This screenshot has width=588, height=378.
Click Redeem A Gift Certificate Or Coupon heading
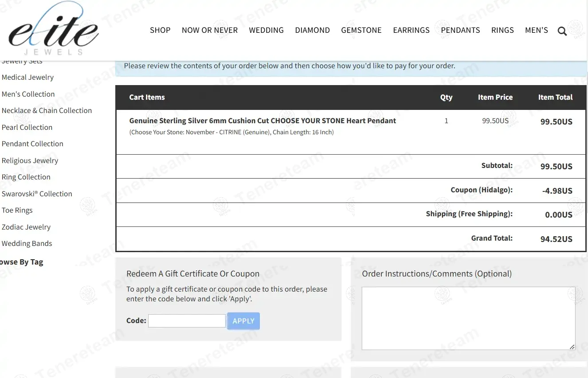193,273
